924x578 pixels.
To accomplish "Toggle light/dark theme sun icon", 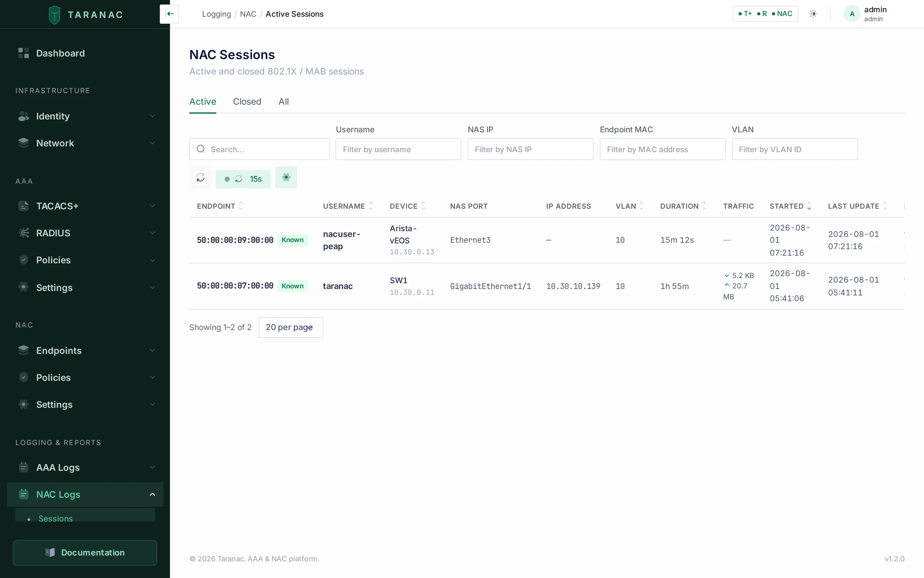I will pos(813,14).
